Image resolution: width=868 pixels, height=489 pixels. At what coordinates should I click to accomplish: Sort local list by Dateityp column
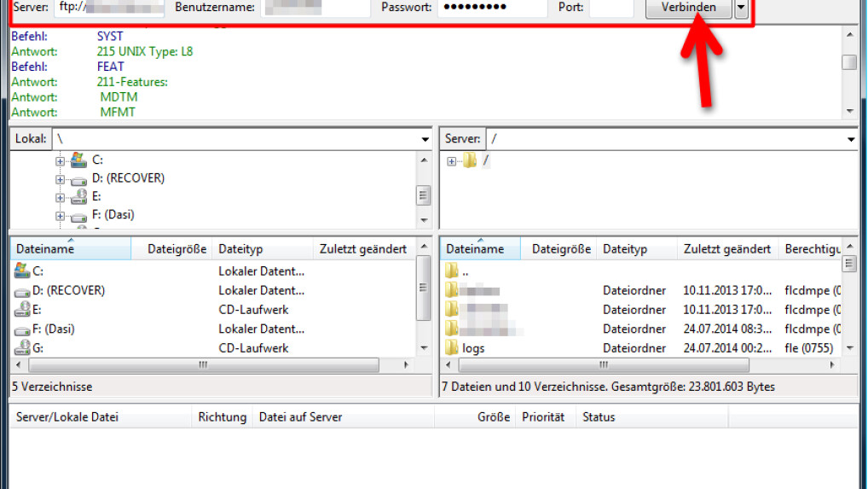(x=263, y=249)
